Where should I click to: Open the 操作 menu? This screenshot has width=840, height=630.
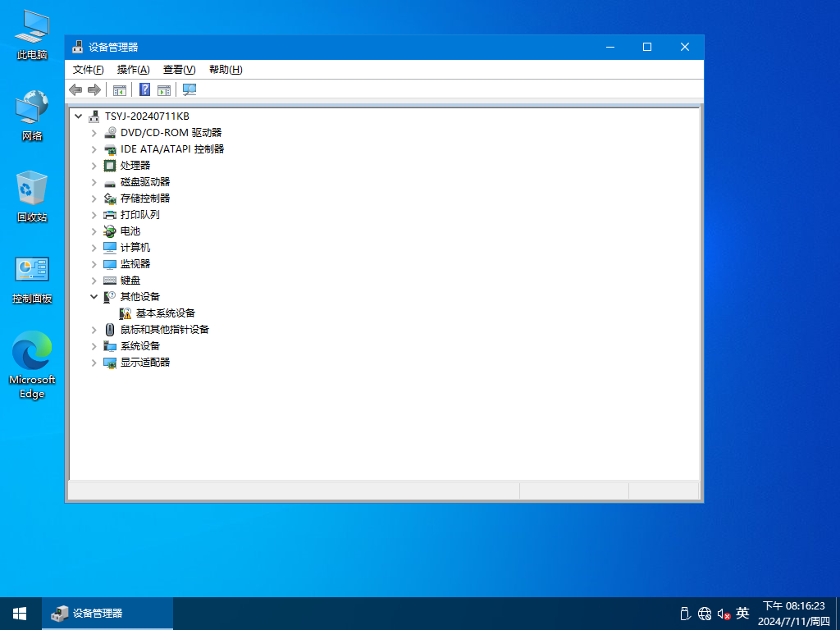point(131,69)
